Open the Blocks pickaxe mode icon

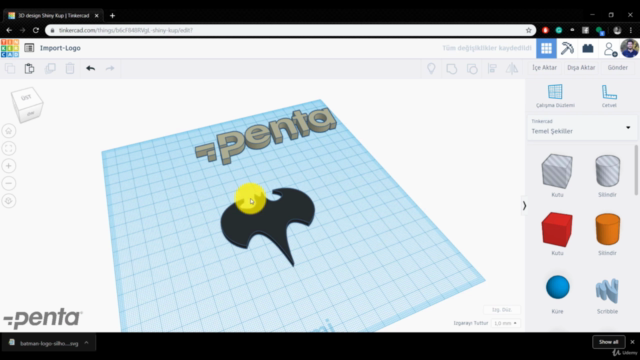567,48
